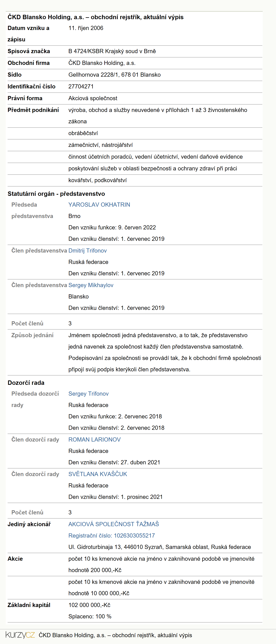Screen dimensions: 276x644
Task: Click the Základní kapitál value 102 000 000,-Kč
Action: click(x=89, y=605)
